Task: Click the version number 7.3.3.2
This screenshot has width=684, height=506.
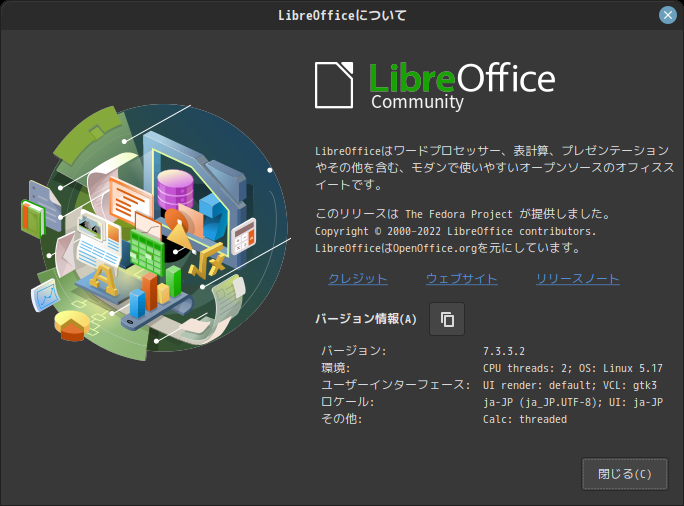Action: (504, 351)
